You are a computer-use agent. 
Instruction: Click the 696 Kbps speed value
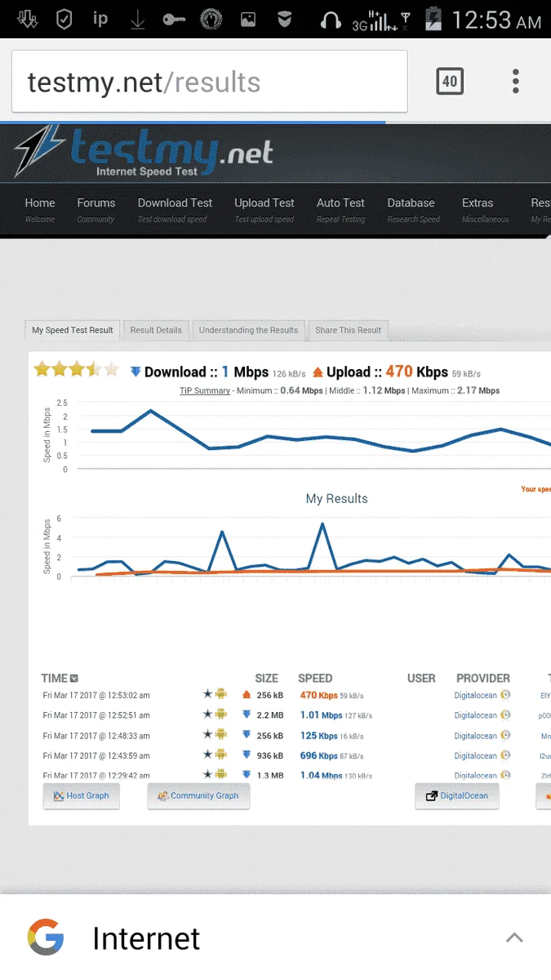coord(319,756)
